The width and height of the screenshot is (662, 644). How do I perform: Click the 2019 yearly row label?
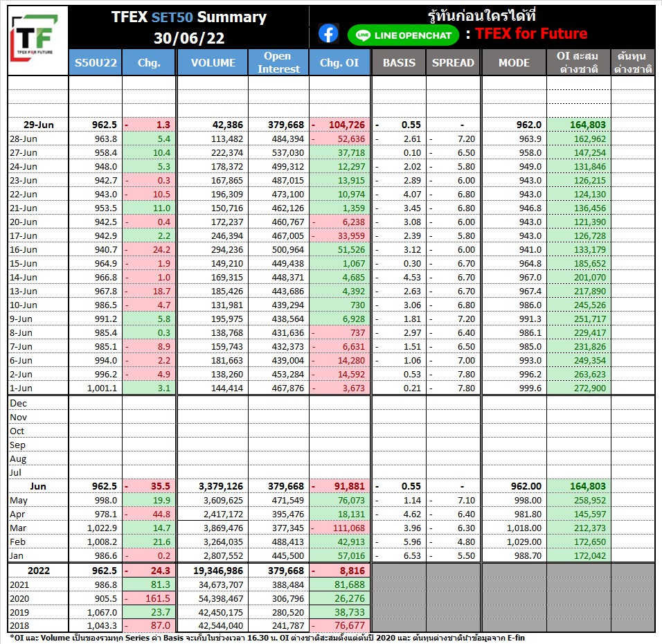(19, 612)
